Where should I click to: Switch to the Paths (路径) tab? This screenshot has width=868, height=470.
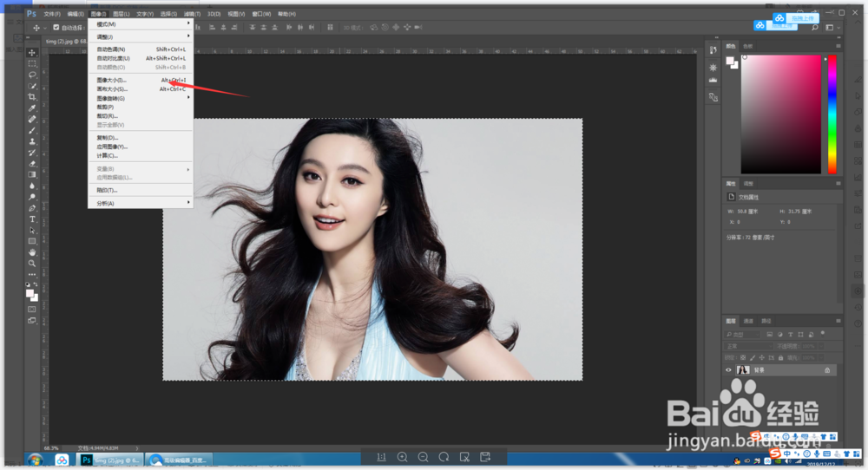[x=766, y=321]
